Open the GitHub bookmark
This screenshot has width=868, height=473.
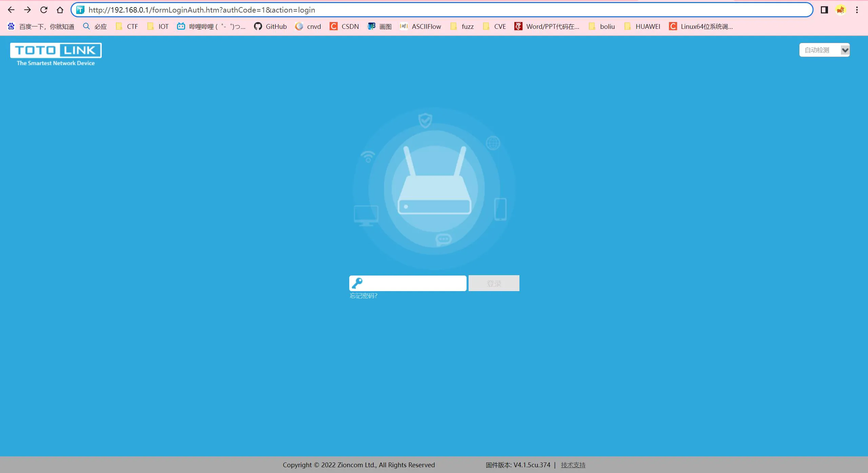(270, 26)
